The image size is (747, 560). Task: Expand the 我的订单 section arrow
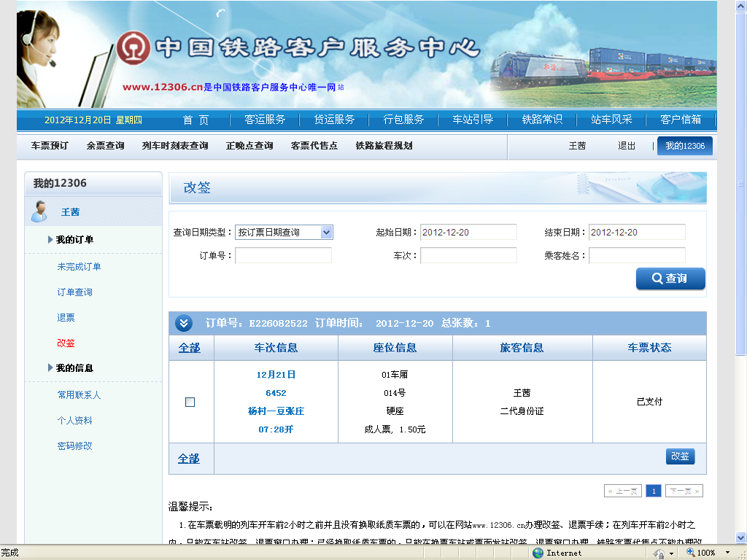pyautogui.click(x=50, y=239)
